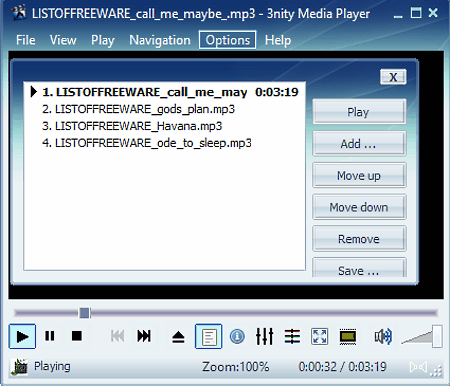The height and width of the screenshot is (386, 450).
Task: Toggle the playlist panel icon
Action: coord(209,336)
